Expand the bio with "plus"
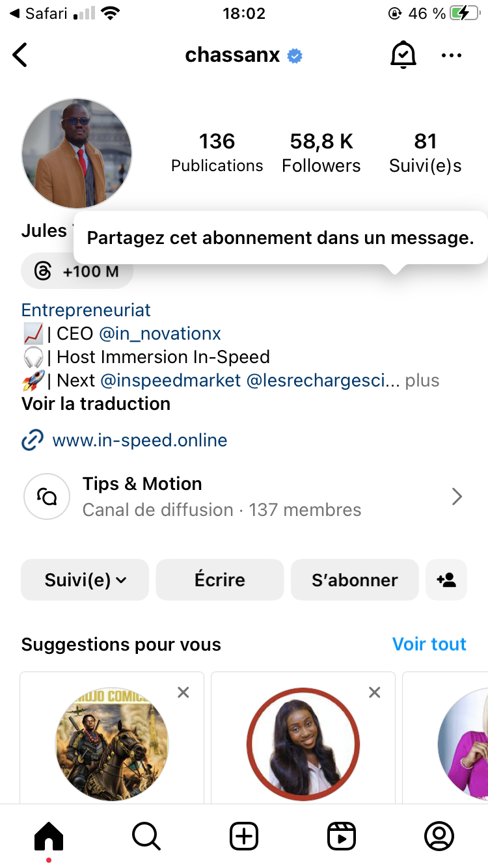The width and height of the screenshot is (488, 868). click(422, 381)
